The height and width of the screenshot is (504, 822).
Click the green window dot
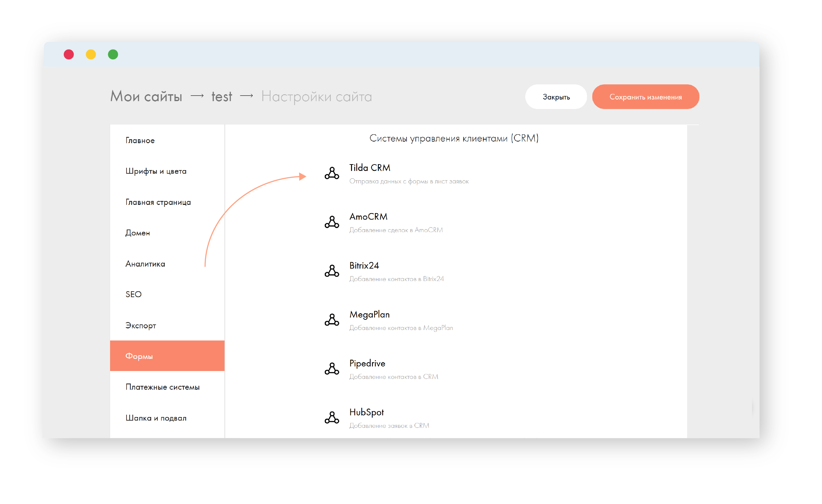click(113, 54)
